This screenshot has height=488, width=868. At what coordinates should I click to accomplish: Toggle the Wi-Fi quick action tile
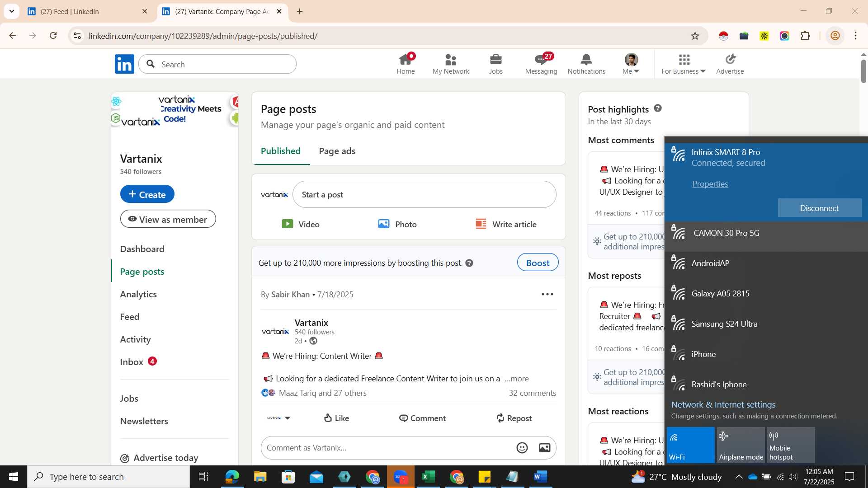click(690, 445)
